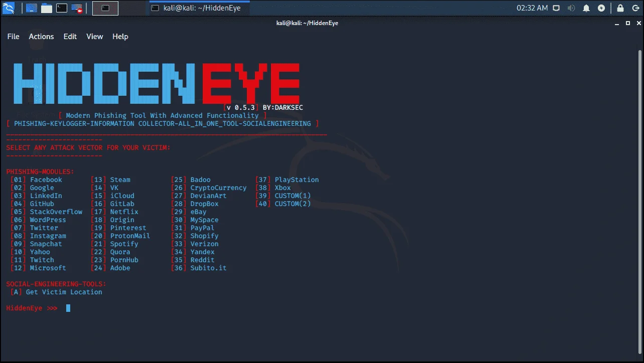Select the workspace switcher thumbnail in the panel

[105, 8]
